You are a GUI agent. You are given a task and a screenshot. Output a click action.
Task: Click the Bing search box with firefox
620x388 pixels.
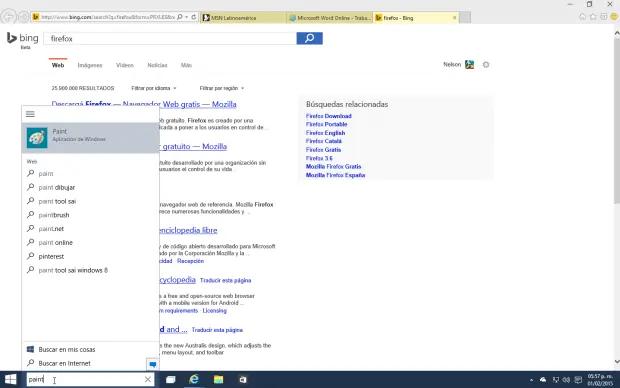click(170, 39)
